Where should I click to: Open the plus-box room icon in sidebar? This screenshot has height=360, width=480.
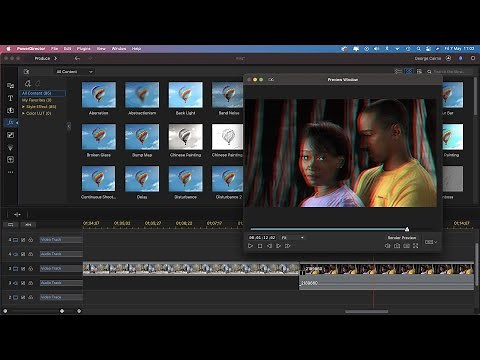pyautogui.click(x=10, y=160)
